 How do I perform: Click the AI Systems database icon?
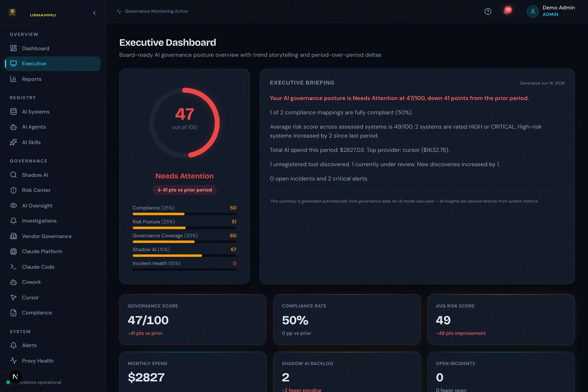pos(13,111)
